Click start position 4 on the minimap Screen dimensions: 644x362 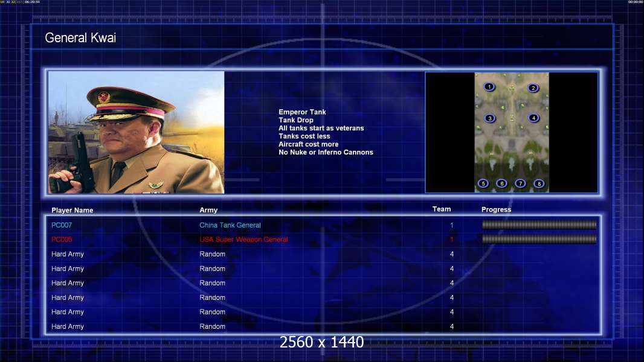tap(533, 118)
